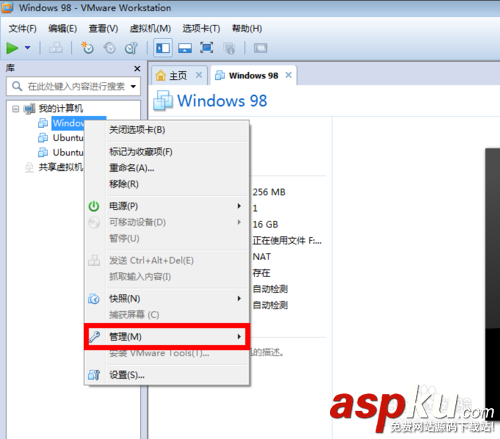Open the 虚拟机(M) menu
The image size is (500, 439).
pos(150,29)
